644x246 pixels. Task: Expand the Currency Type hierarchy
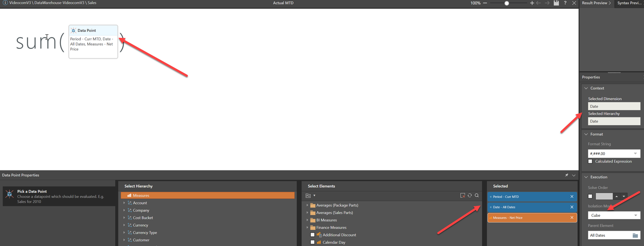[124, 233]
